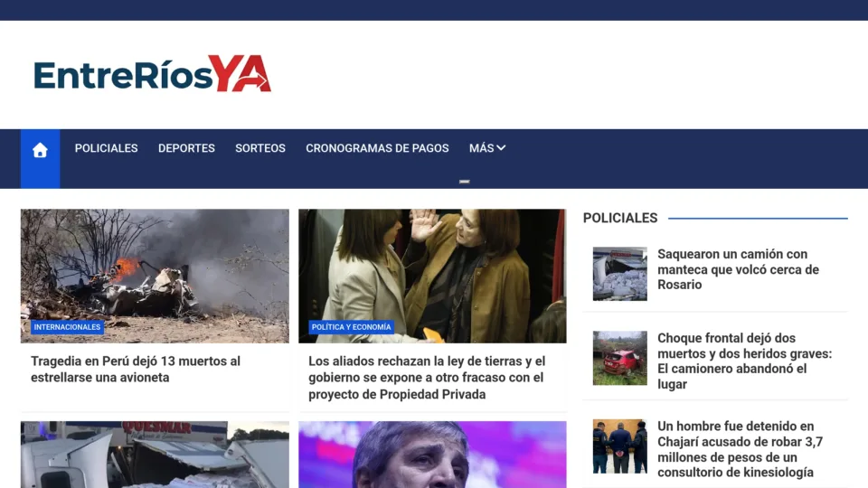Open the politicians greeting article image
Image resolution: width=868 pixels, height=488 pixels.
pyautogui.click(x=432, y=277)
